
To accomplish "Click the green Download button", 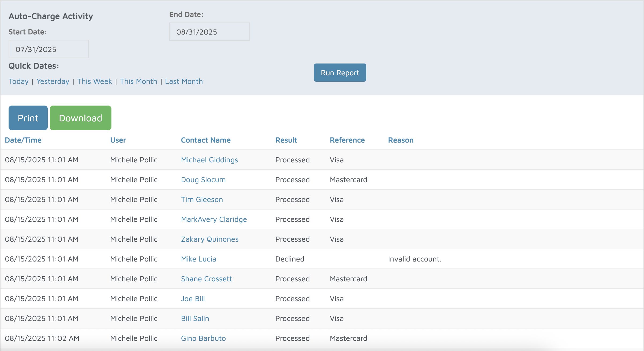I will coord(80,118).
